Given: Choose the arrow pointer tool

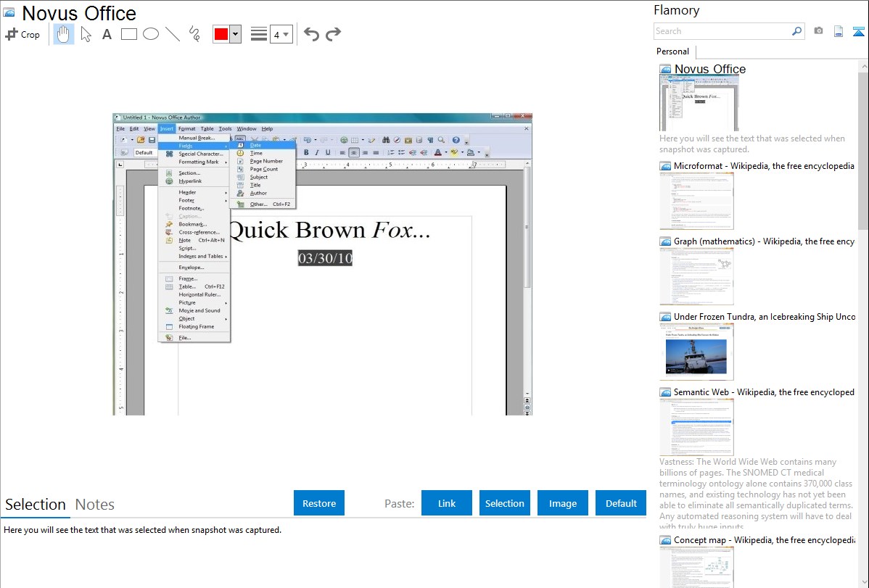Looking at the screenshot, I should pos(86,34).
